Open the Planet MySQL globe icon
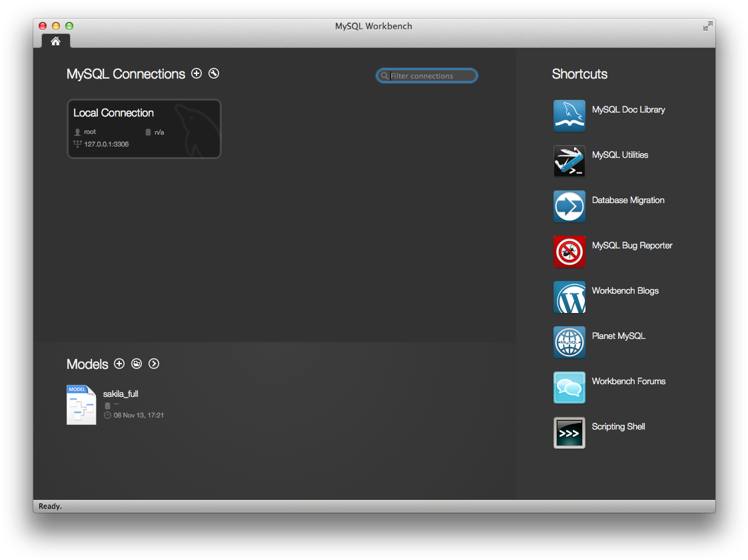 coord(569,342)
